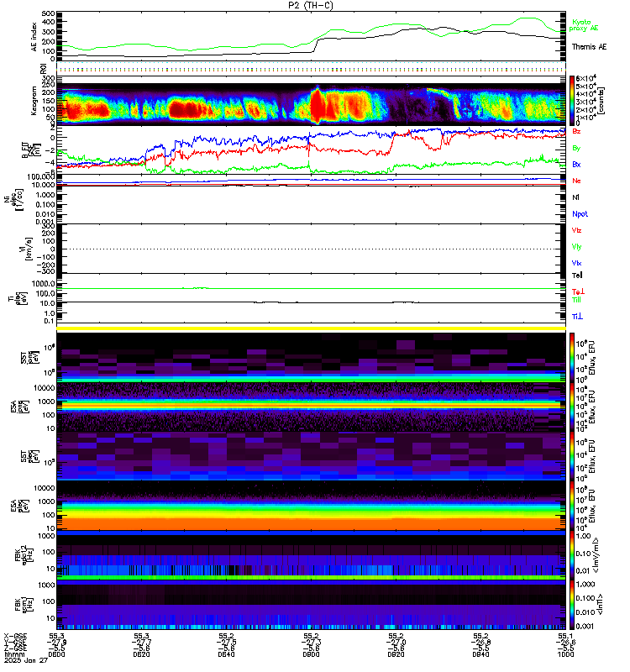Select the blue 'Bx' legend label
This screenshot has height=672, width=630.
(576, 164)
